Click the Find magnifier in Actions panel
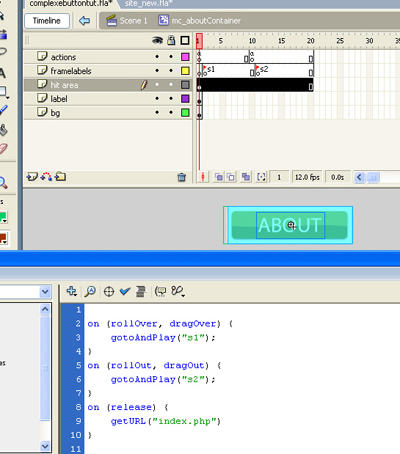The image size is (400, 454). [90, 291]
